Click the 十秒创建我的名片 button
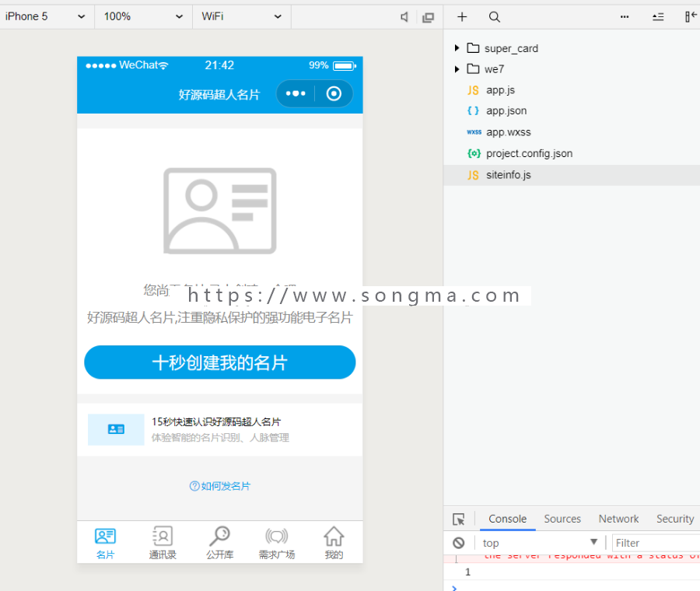The width and height of the screenshot is (700, 591). click(x=219, y=362)
